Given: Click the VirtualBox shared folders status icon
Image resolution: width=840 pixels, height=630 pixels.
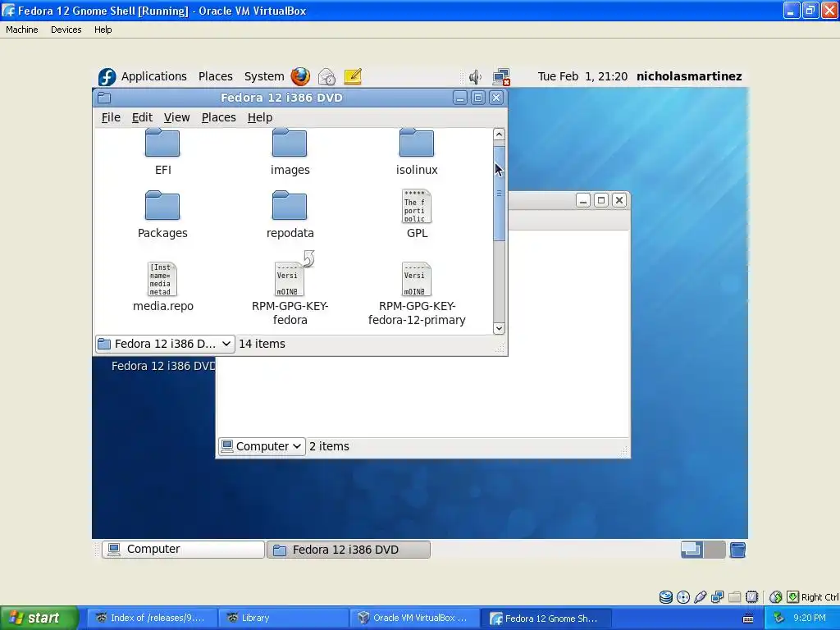Looking at the screenshot, I should coord(734,597).
